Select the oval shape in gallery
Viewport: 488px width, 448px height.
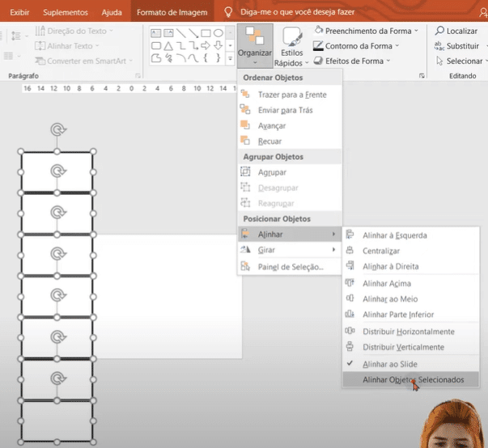coord(219,33)
